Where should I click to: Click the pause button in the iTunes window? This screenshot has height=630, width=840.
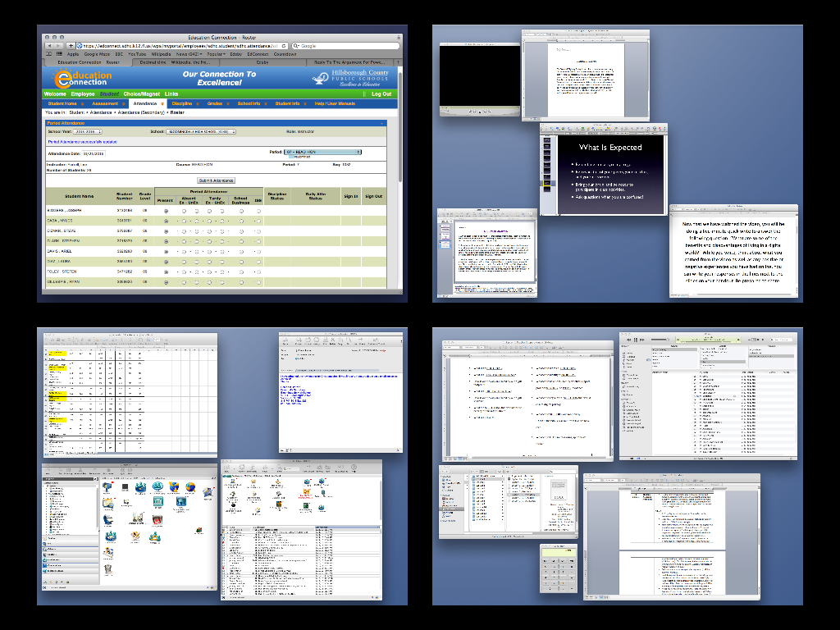[x=636, y=340]
